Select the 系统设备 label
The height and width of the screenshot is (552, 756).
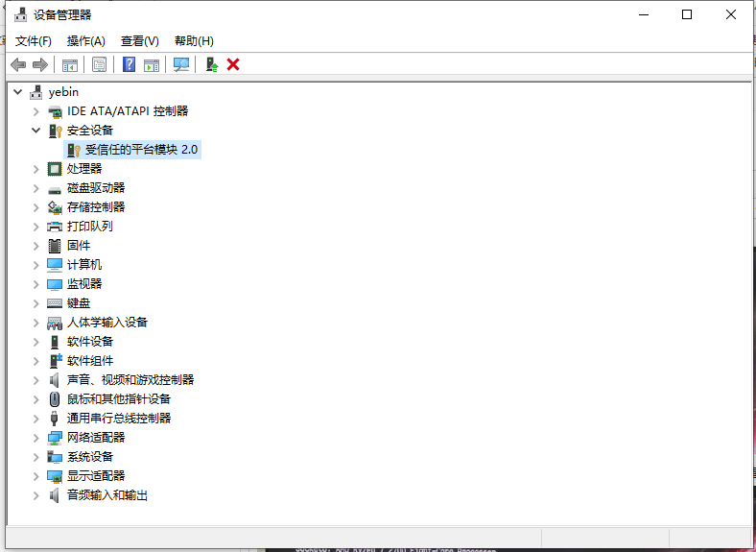(89, 456)
